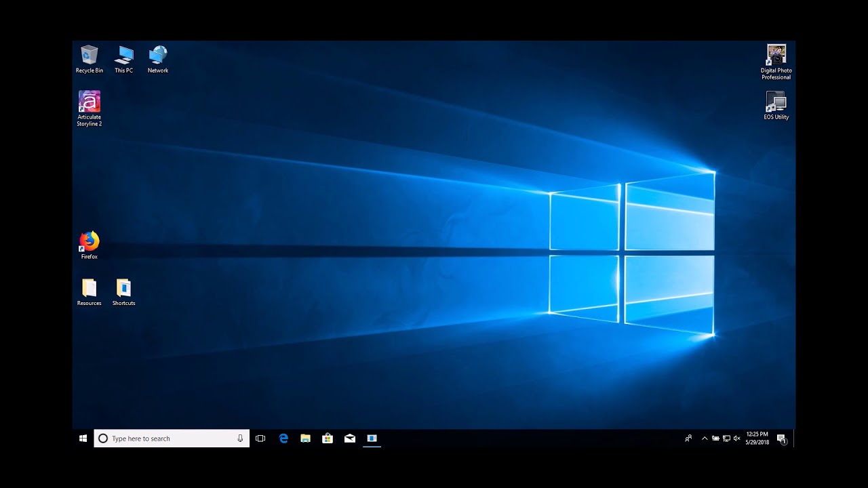
Task: Open the Mail app from taskbar
Action: coord(350,439)
